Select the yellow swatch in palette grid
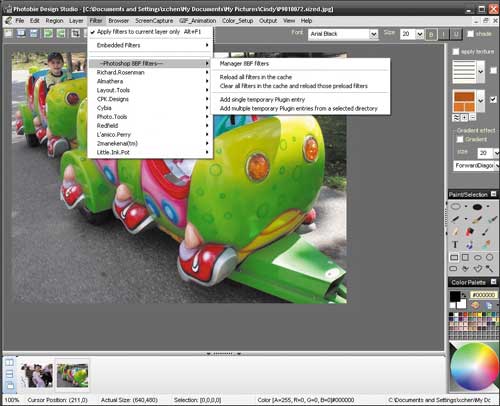 point(480,314)
